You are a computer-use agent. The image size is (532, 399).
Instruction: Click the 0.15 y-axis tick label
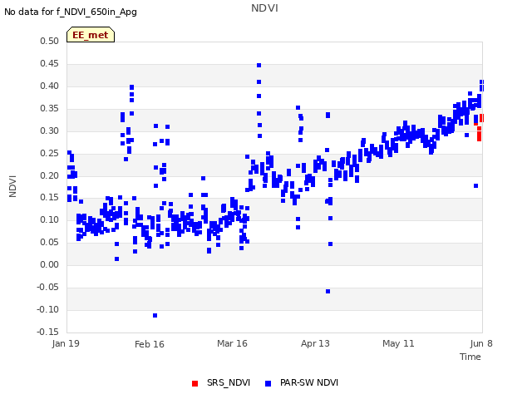49,197
